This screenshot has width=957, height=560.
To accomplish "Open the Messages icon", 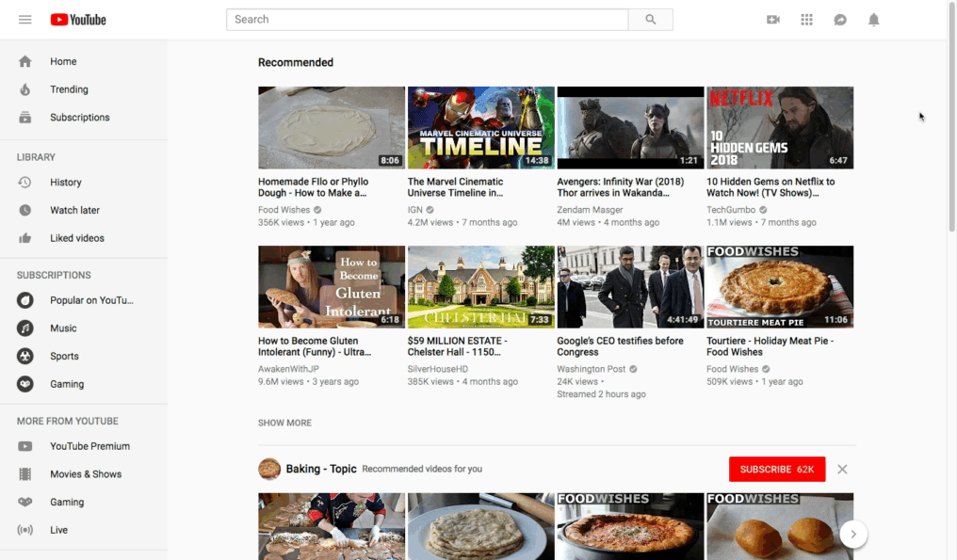I will (840, 18).
